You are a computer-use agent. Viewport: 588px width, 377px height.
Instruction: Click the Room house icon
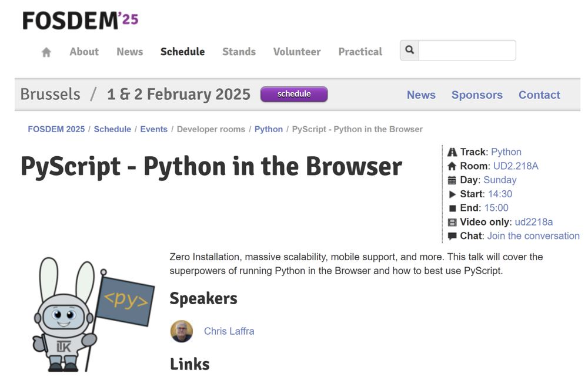click(x=452, y=166)
